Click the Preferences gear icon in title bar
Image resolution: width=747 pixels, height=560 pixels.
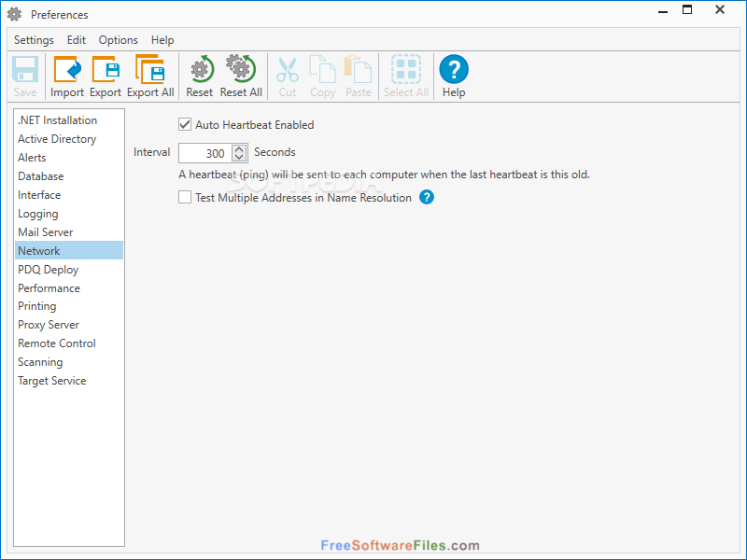(14, 14)
